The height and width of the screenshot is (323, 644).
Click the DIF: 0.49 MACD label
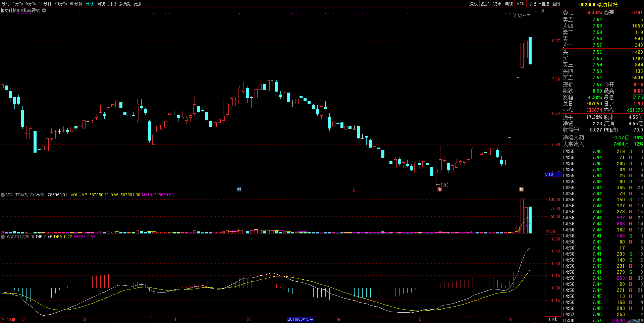click(44, 236)
